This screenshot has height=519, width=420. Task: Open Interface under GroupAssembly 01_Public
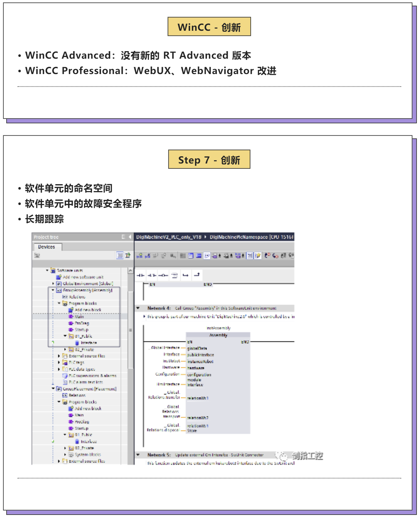[86, 343]
